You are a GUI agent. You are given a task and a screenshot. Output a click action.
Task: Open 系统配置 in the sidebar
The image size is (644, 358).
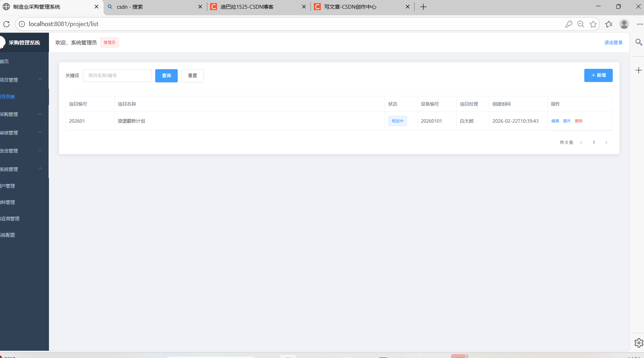pyautogui.click(x=24, y=235)
